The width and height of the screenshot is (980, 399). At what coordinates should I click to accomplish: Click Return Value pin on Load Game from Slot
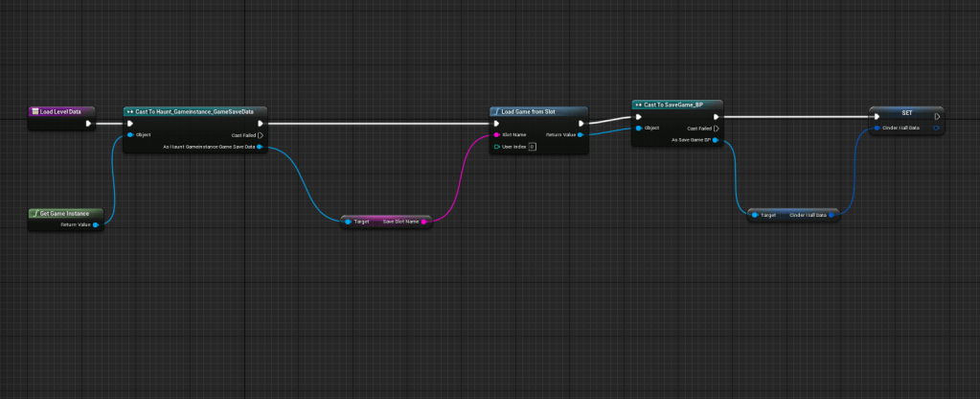click(x=581, y=135)
